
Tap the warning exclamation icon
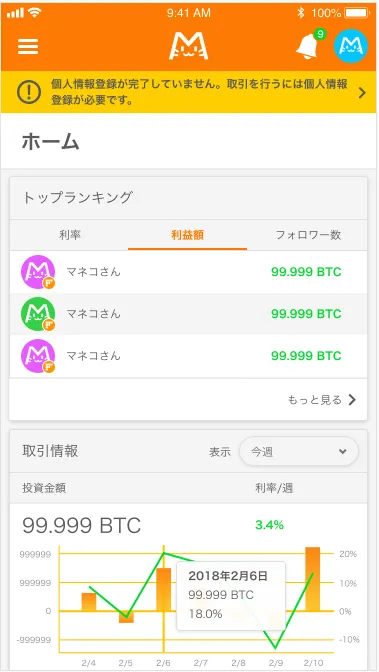[x=29, y=92]
